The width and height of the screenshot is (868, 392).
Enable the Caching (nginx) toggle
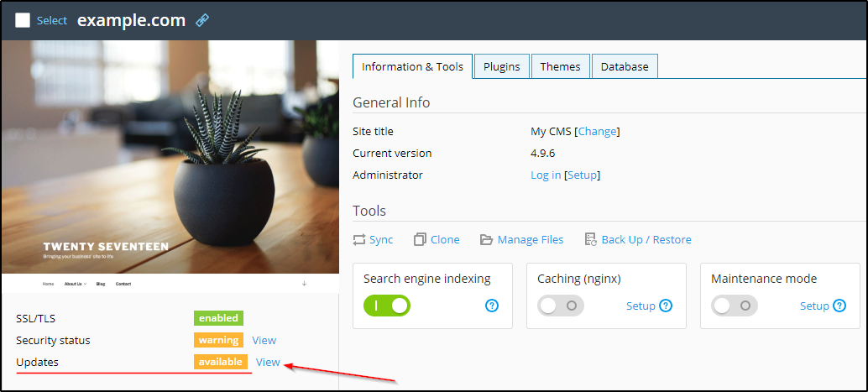560,306
